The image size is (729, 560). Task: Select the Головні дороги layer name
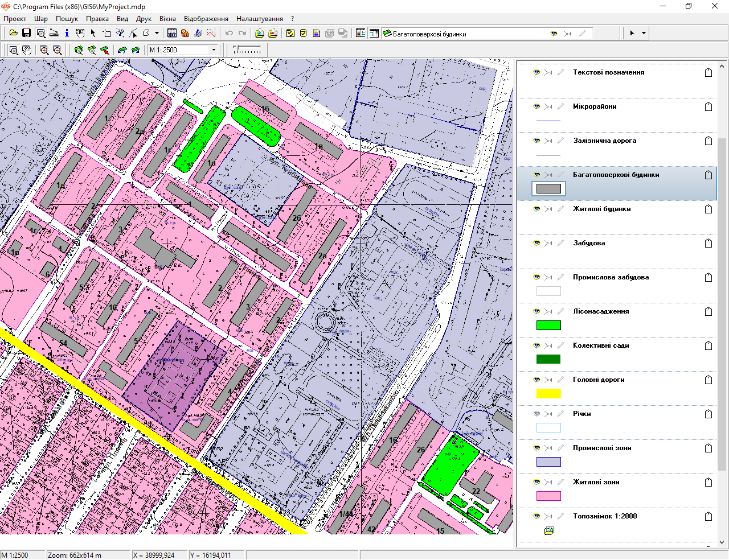[x=599, y=380]
